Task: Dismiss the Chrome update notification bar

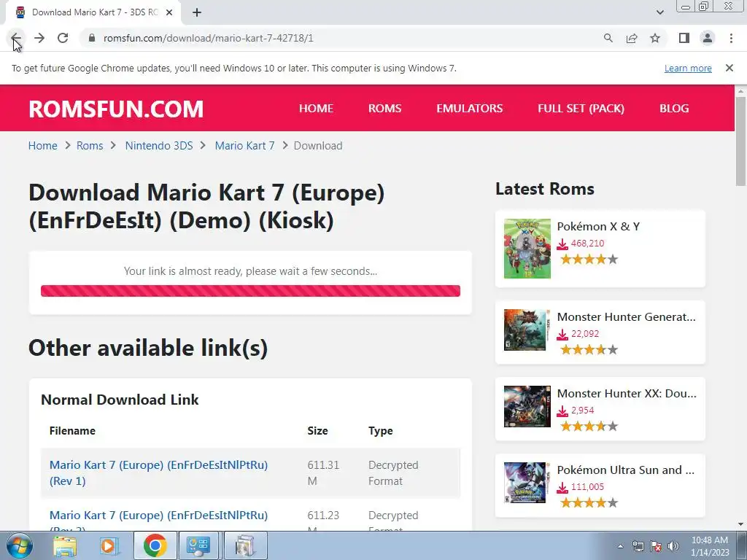Action: point(729,68)
